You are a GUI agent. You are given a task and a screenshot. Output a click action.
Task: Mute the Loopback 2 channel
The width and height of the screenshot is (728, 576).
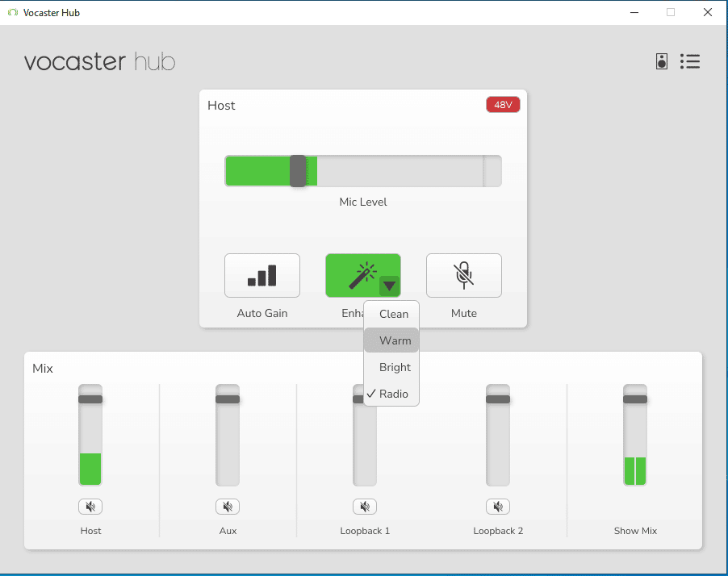tap(498, 507)
